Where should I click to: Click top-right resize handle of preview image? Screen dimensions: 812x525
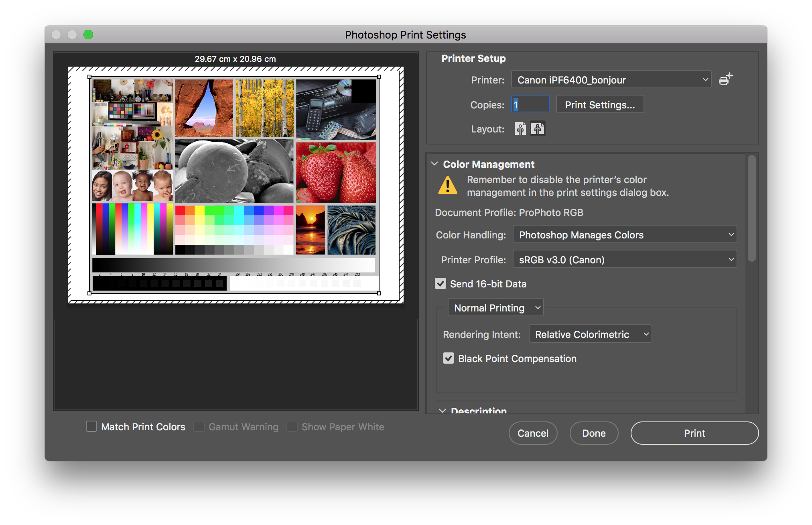[x=379, y=77]
